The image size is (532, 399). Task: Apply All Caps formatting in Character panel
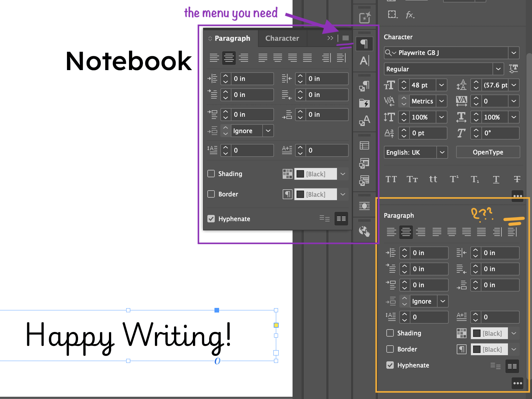[x=391, y=179]
